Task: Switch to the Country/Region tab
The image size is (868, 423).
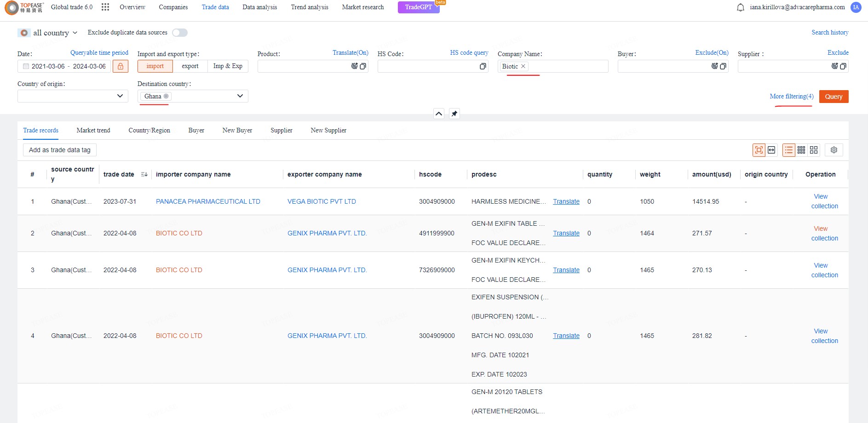Action: coord(149,131)
